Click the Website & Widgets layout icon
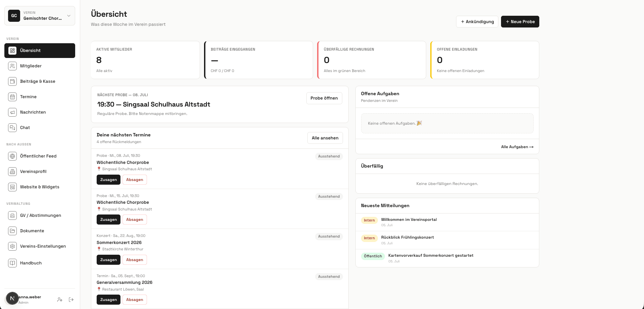Viewport: 644px width, 309px height. [x=12, y=187]
